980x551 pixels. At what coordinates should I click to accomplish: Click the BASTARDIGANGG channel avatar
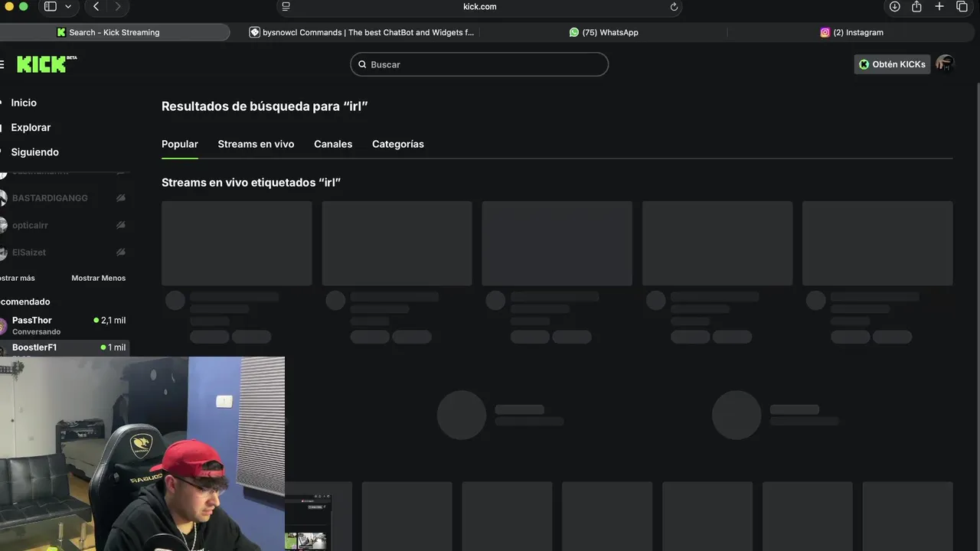(x=2, y=198)
